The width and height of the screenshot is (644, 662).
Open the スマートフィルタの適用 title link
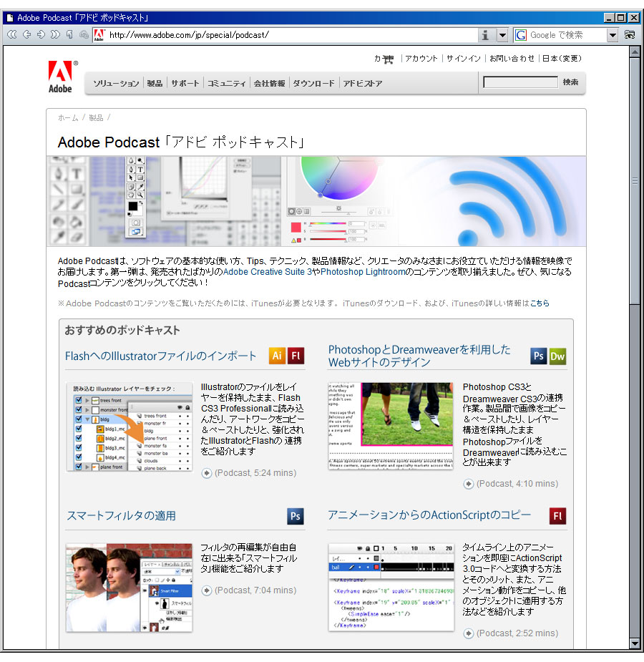click(x=121, y=515)
